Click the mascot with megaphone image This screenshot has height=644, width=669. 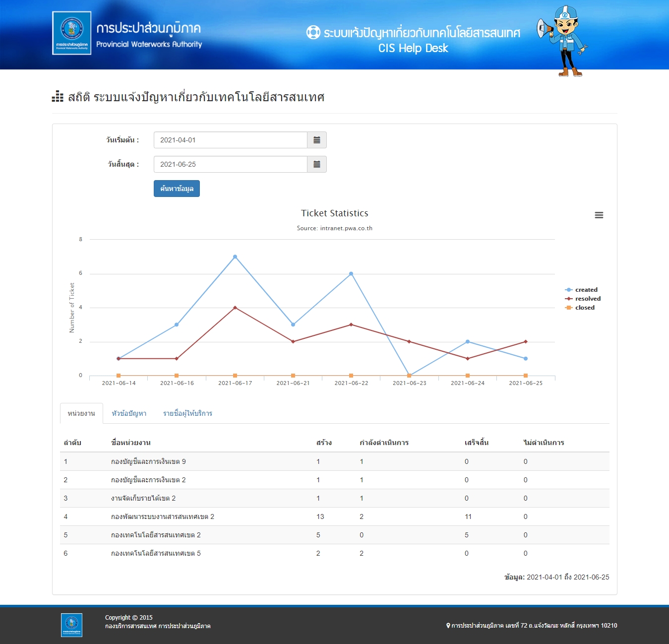(563, 41)
